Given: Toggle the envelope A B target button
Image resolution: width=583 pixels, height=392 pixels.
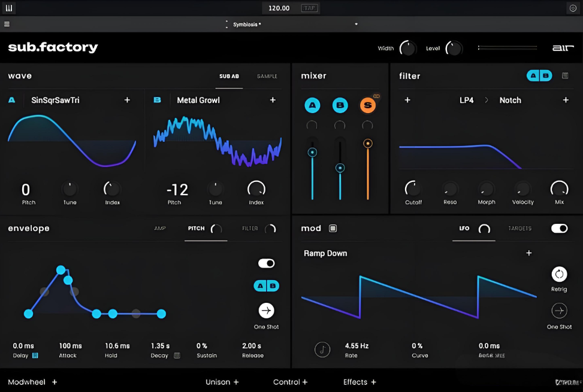Looking at the screenshot, I should point(266,286).
